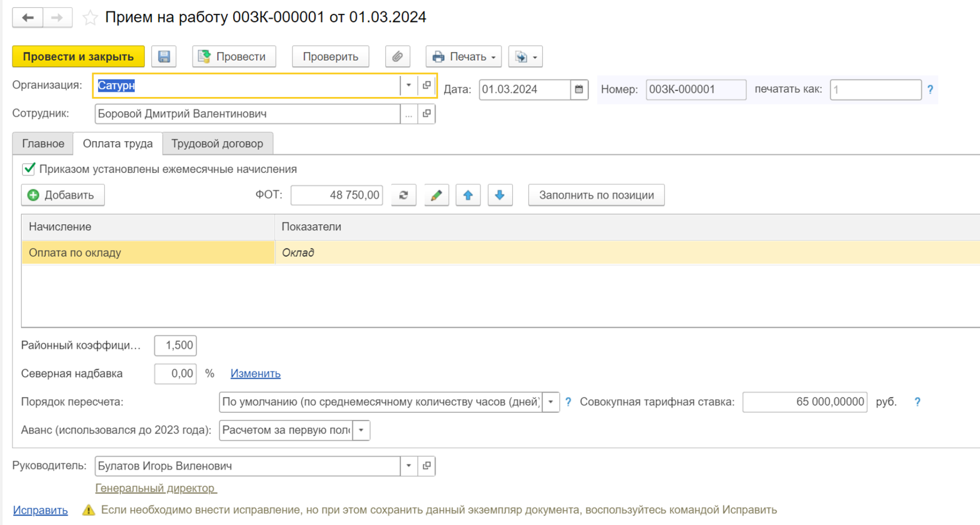980x525 pixels.
Task: Click the Добавить button
Action: point(63,195)
